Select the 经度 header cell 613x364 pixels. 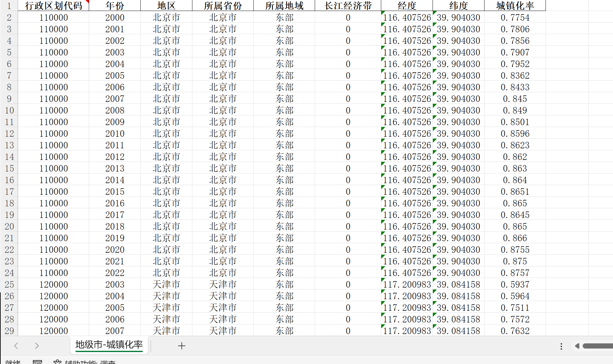407,5
